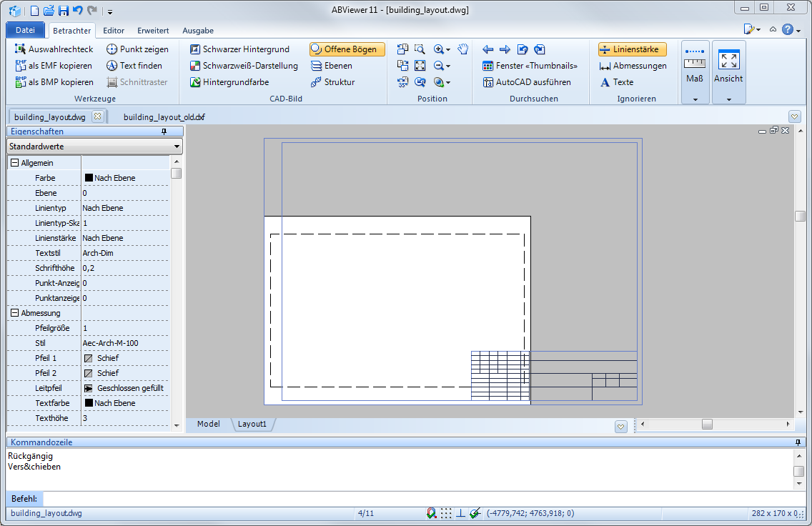Click the Hand pan tool icon
The height and width of the screenshot is (526, 812).
pyautogui.click(x=462, y=49)
